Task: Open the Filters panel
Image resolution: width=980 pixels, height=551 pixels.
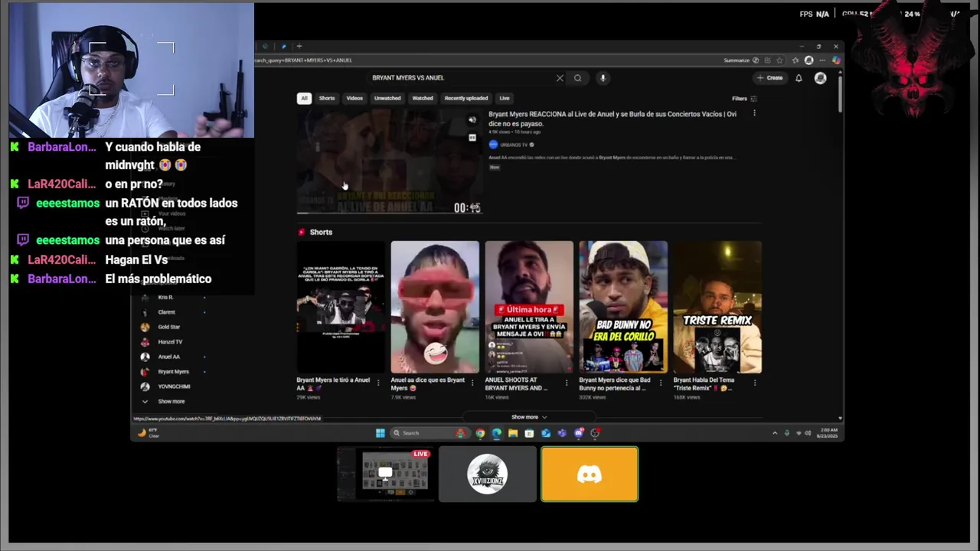Action: 744,98
